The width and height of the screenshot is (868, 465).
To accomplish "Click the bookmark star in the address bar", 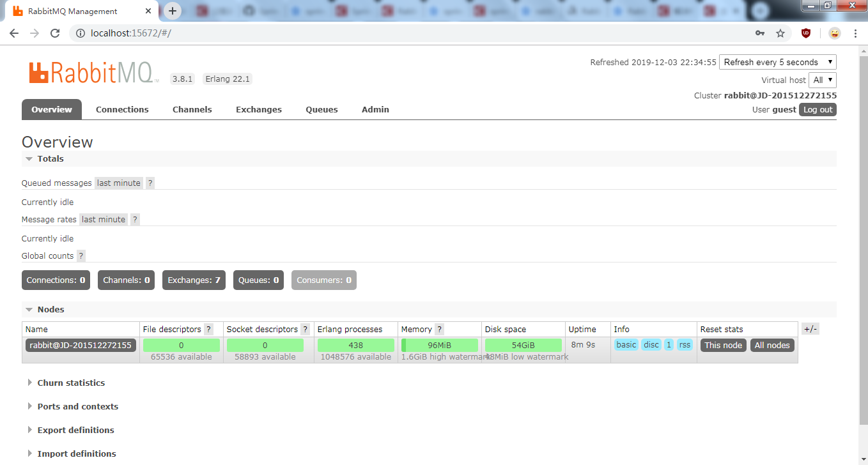I will 781,33.
